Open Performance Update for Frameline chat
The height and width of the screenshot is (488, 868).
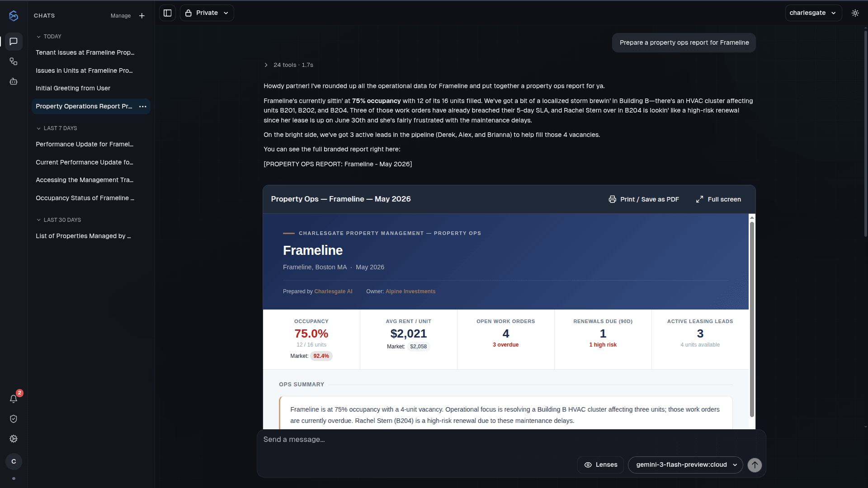(91, 144)
